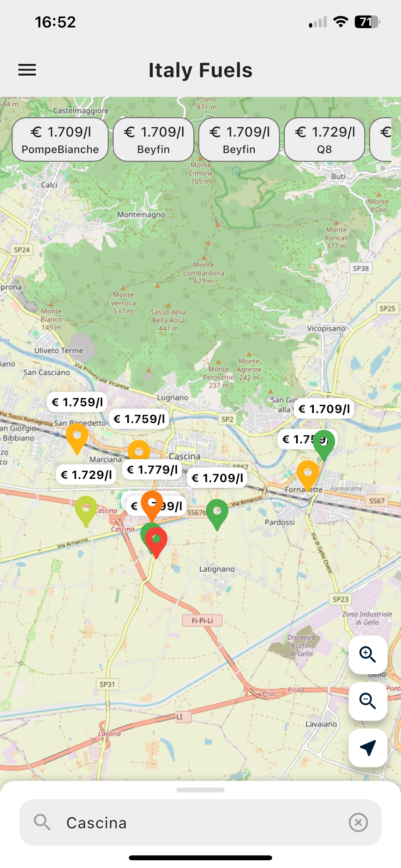Tap the Lavaiano map label
This screenshot has height=868, width=401.
pyautogui.click(x=321, y=724)
